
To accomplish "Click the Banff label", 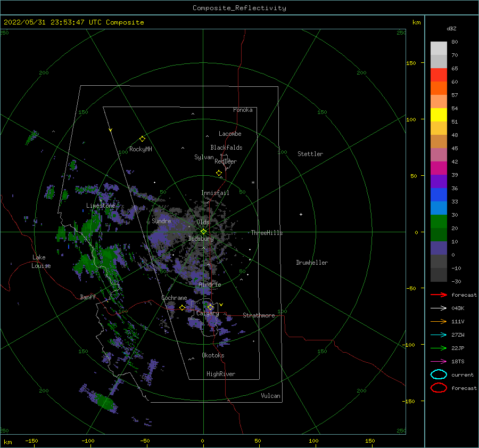I will (x=88, y=297).
